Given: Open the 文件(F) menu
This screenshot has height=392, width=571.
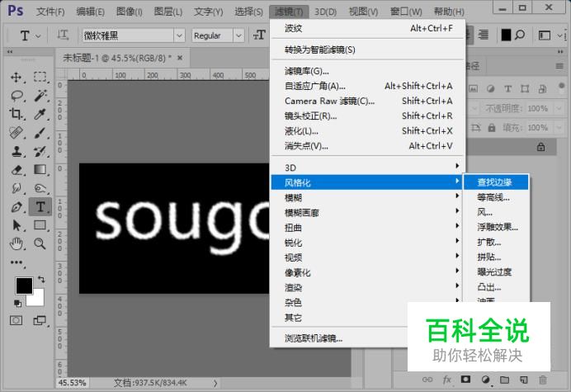Looking at the screenshot, I should [x=50, y=12].
